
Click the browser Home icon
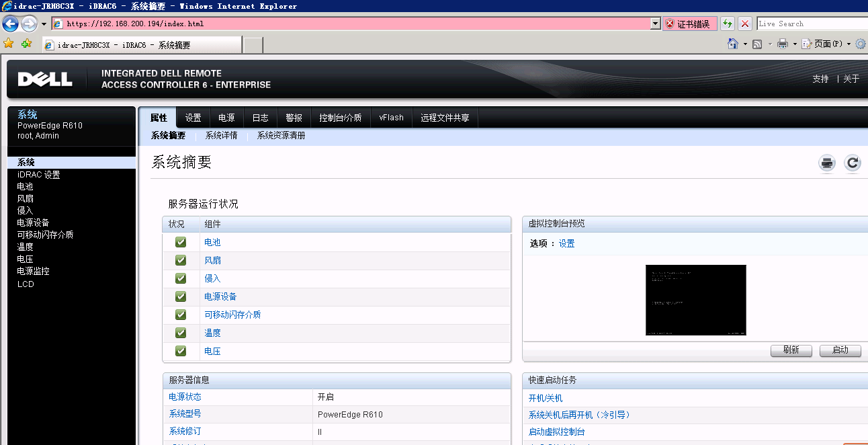click(x=734, y=44)
